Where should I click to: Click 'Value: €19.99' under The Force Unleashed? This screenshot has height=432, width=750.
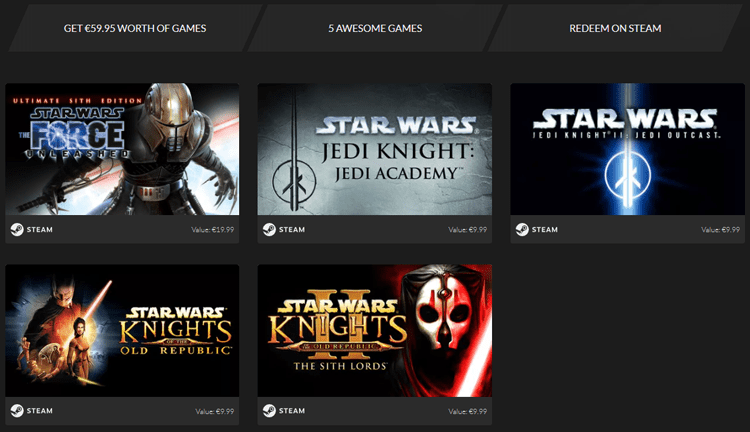pyautogui.click(x=213, y=230)
